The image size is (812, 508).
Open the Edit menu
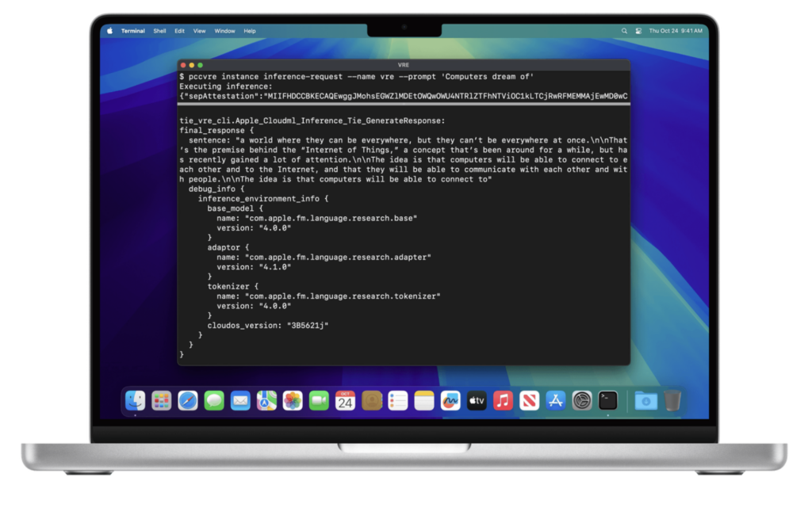[x=179, y=31]
